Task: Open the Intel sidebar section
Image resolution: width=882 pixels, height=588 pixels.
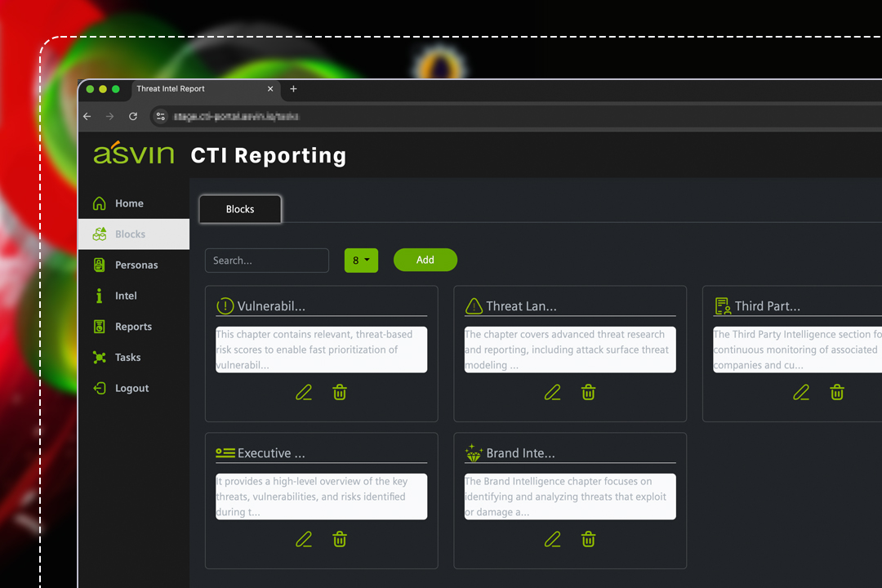Action: click(126, 296)
